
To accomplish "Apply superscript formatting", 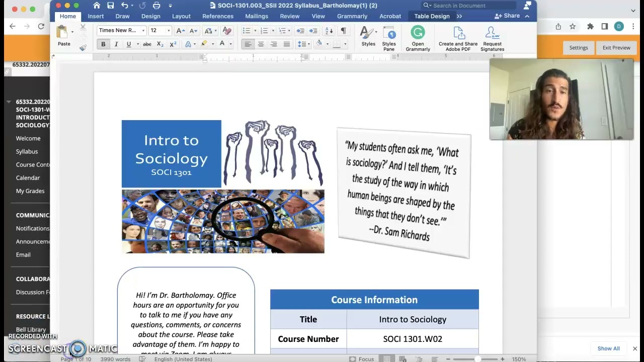I will (173, 44).
